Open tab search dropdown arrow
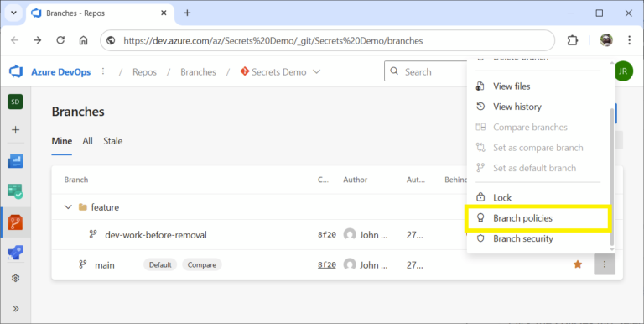Image resolution: width=644 pixels, height=324 pixels. tap(13, 13)
